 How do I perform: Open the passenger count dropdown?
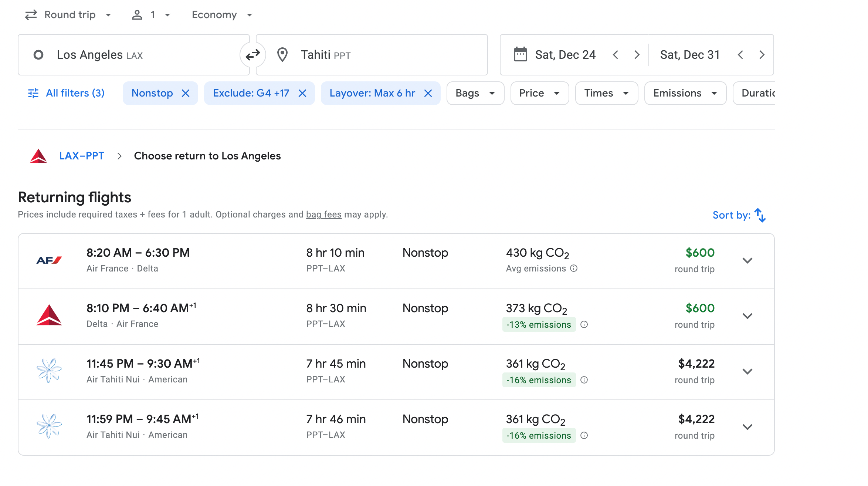152,15
